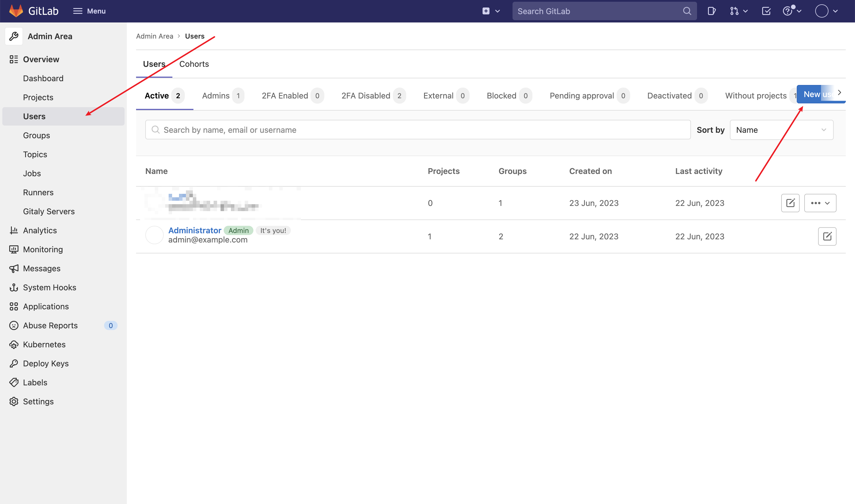Open Gitaly Servers in the sidebar
Viewport: 855px width, 504px height.
coord(49,212)
